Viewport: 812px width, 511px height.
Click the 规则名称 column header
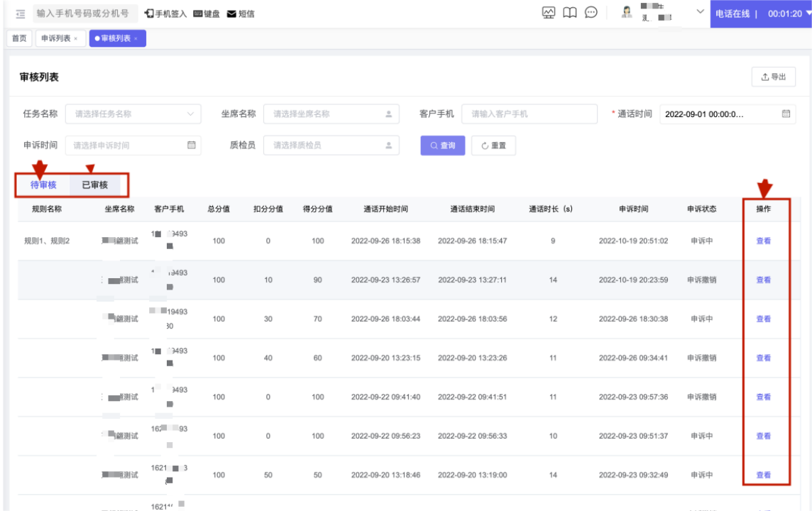coord(47,209)
